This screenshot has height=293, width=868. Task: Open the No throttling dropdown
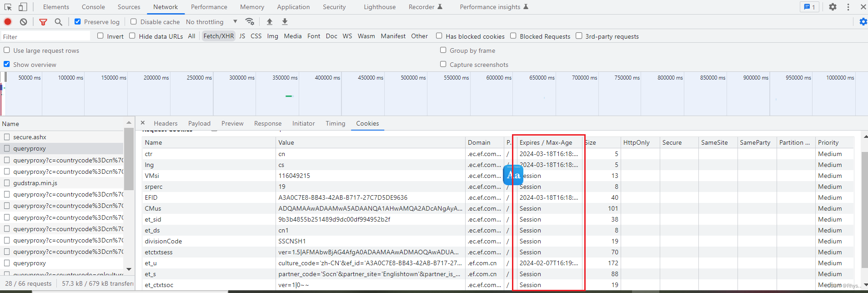(x=211, y=22)
